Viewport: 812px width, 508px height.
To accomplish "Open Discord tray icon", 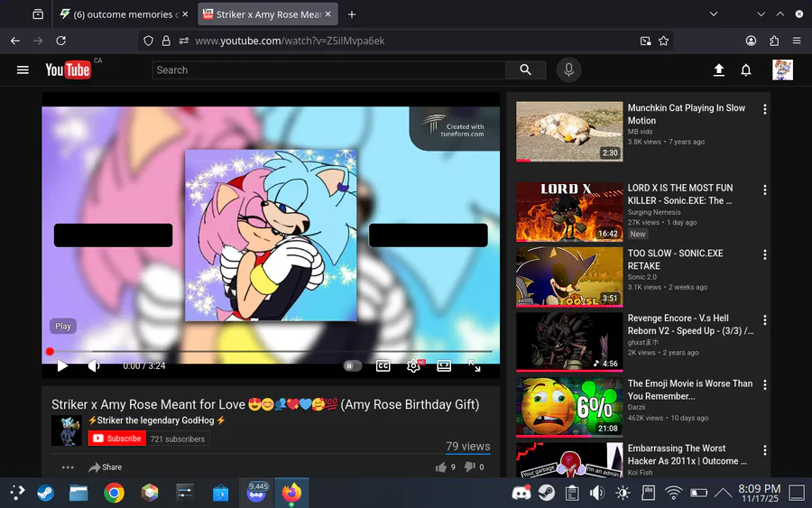I will (521, 493).
